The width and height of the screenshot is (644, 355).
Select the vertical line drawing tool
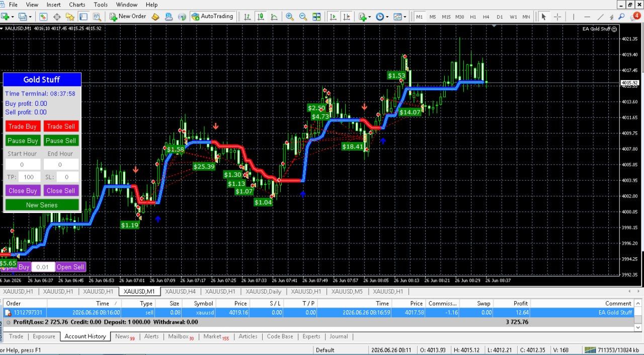tap(574, 17)
